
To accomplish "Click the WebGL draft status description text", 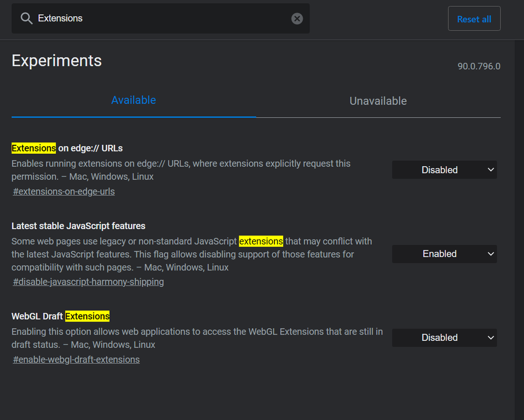I will (197, 338).
